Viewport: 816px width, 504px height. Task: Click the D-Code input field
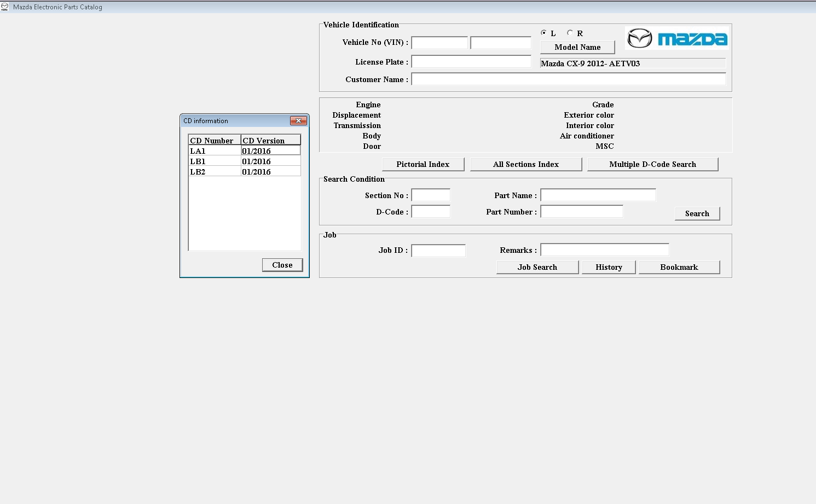(431, 211)
